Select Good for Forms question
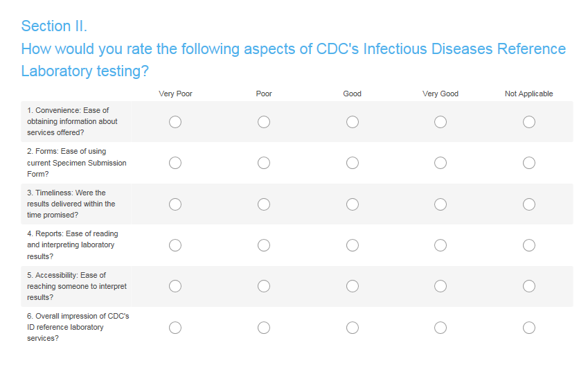 click(353, 163)
